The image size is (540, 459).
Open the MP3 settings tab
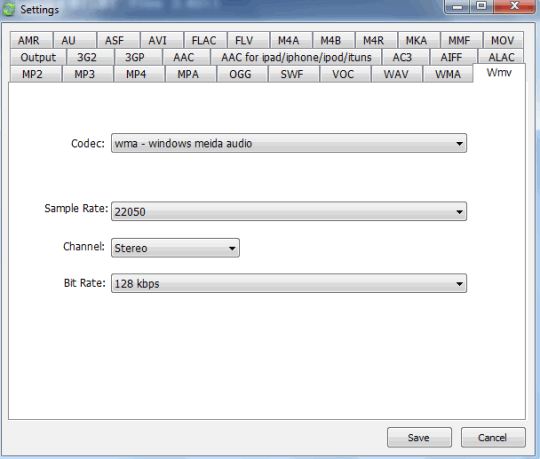point(87,74)
